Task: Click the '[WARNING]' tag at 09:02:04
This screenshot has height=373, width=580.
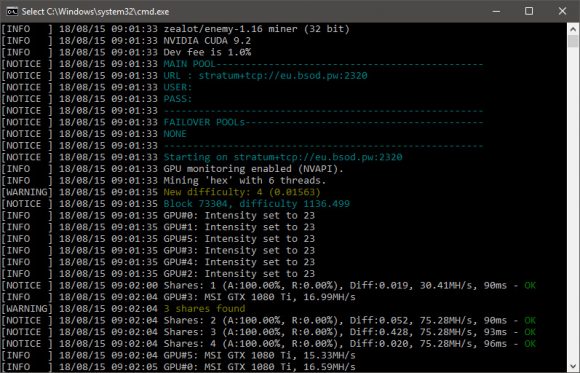Action: (x=27, y=309)
